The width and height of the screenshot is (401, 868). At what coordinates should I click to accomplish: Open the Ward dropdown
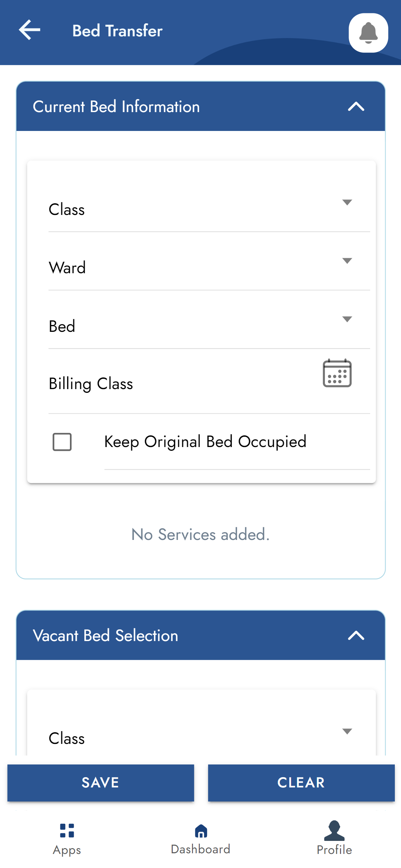(347, 261)
